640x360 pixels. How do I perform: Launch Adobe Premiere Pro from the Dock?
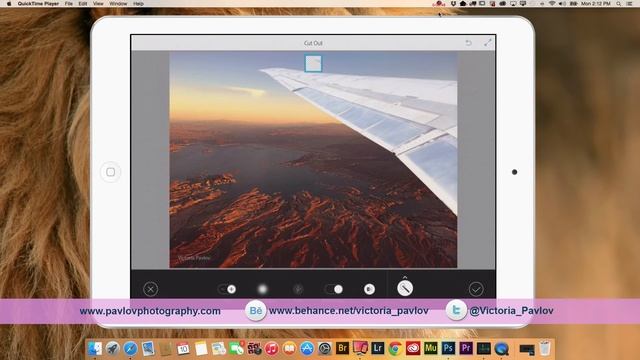466,348
